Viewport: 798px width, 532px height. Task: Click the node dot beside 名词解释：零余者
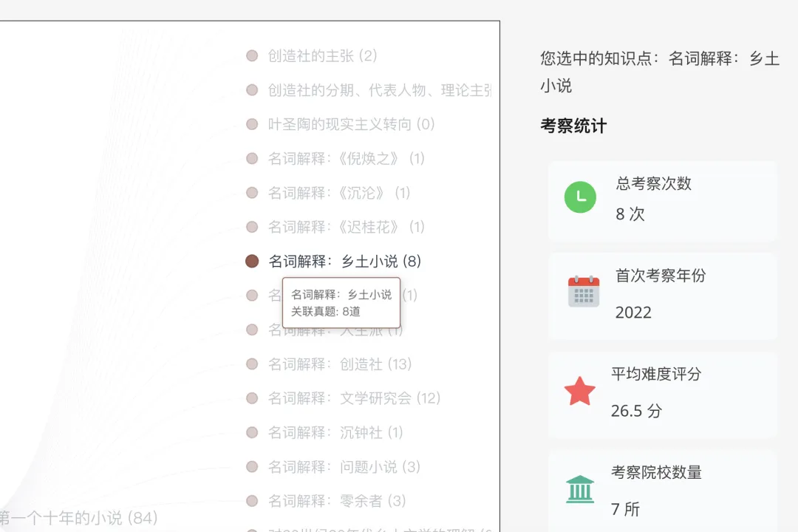(x=251, y=501)
